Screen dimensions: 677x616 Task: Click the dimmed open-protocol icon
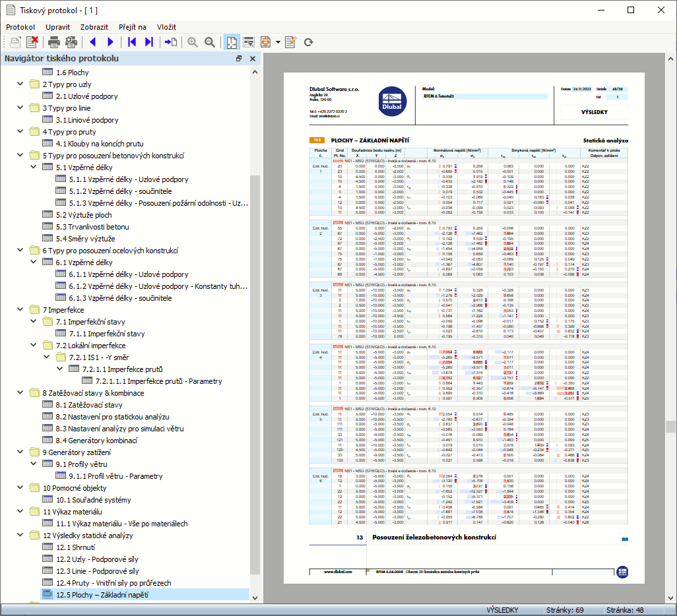16,42
